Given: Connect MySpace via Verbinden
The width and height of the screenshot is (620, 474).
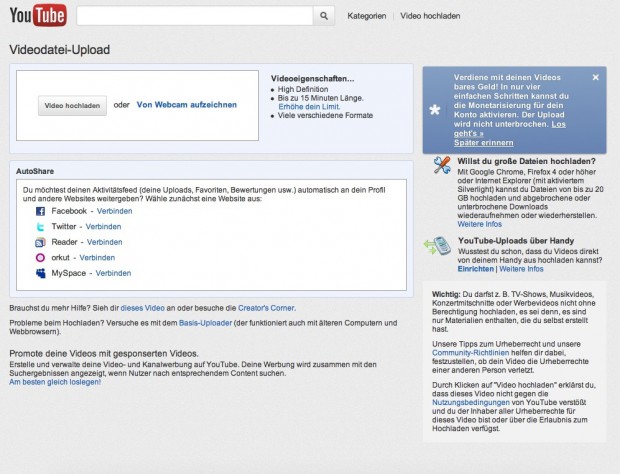Looking at the screenshot, I should (113, 273).
